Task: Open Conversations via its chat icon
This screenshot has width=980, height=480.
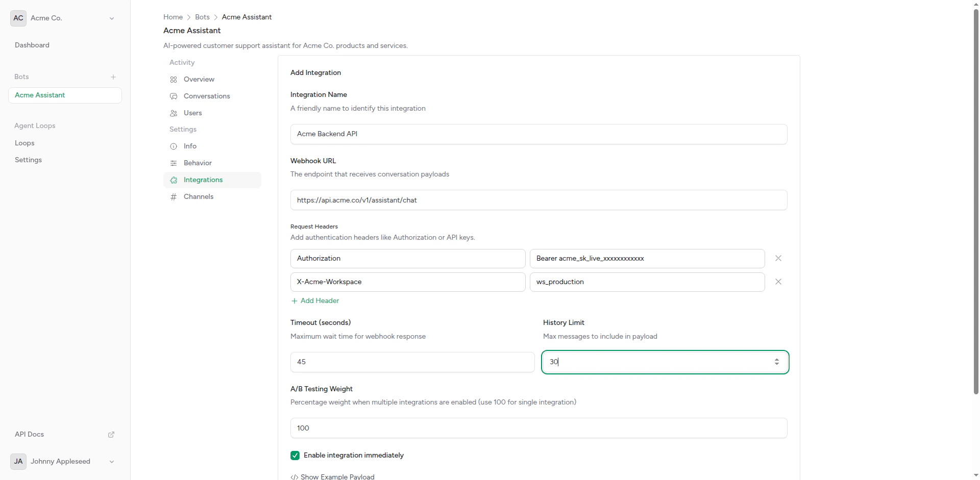Action: [174, 96]
